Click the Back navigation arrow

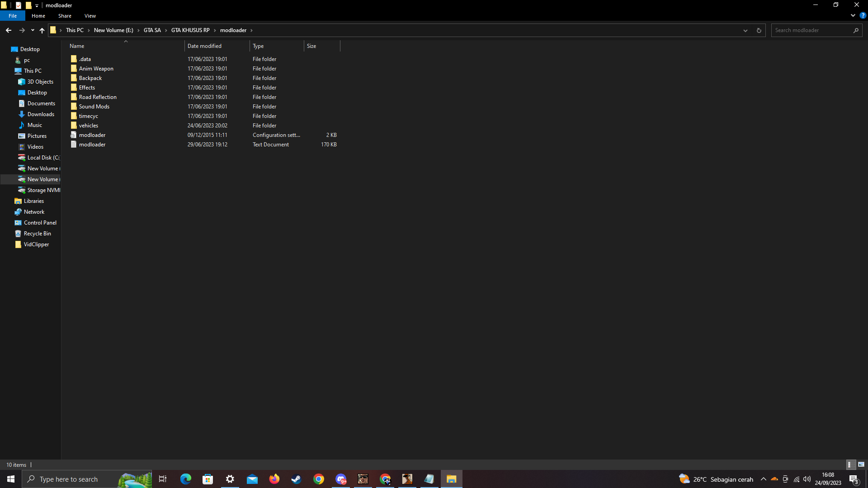(9, 30)
